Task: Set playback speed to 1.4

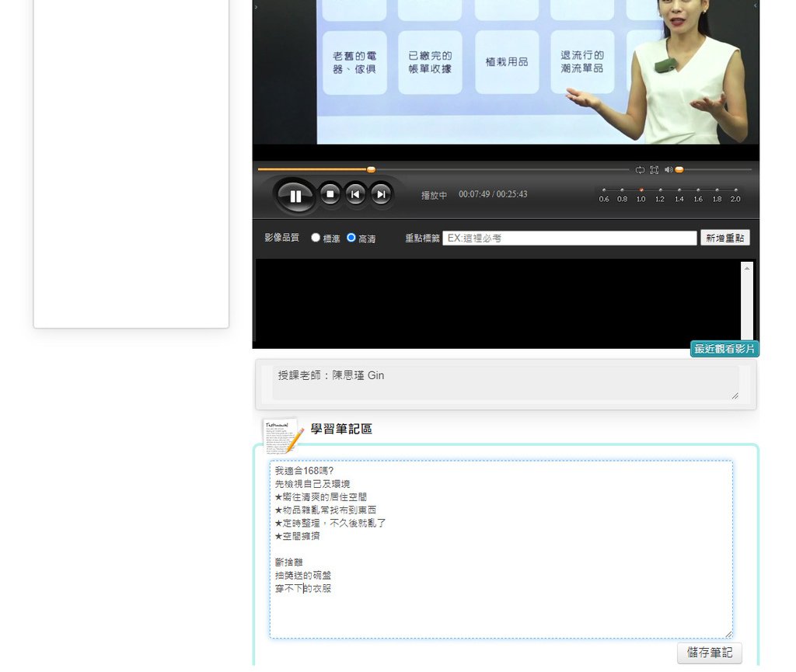Action: pos(679,195)
